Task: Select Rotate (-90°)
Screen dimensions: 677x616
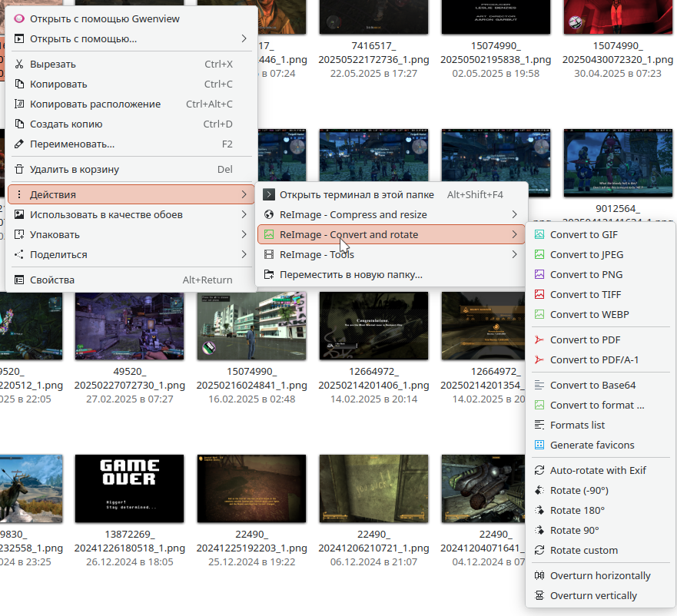Action: [x=601, y=490]
